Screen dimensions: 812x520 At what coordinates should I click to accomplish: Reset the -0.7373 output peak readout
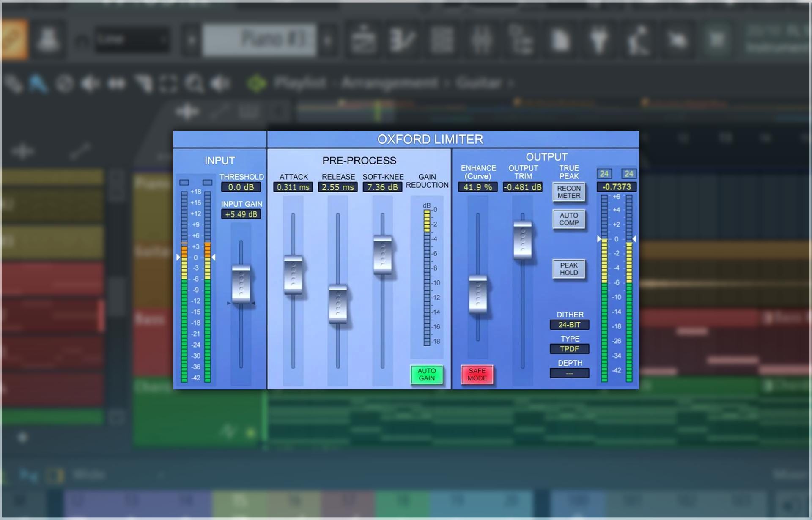tap(617, 187)
